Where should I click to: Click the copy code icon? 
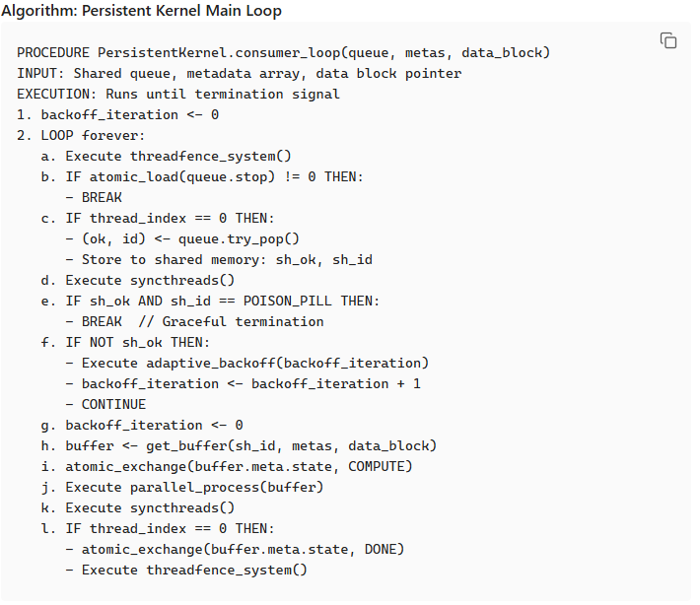pos(667,40)
